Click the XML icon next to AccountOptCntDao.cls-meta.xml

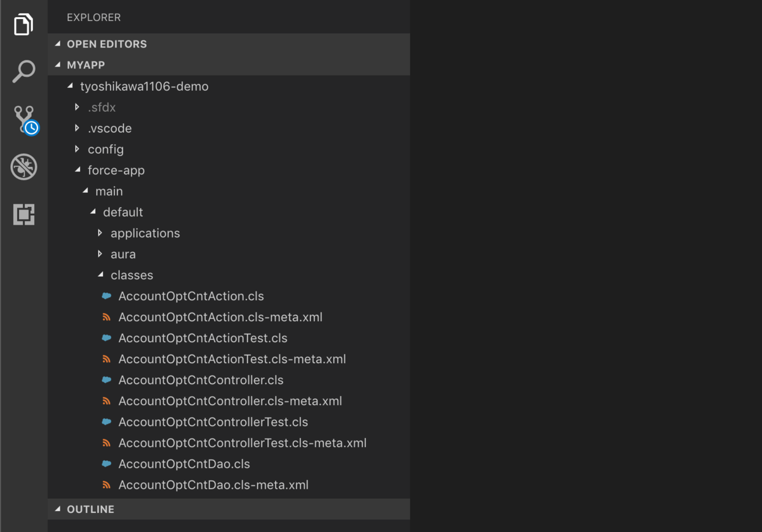pyautogui.click(x=106, y=484)
